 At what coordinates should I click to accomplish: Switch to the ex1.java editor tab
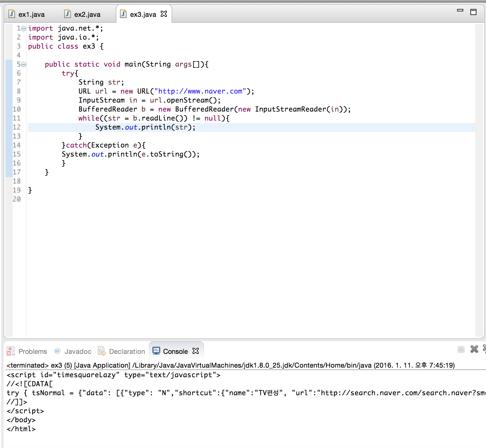[27, 14]
